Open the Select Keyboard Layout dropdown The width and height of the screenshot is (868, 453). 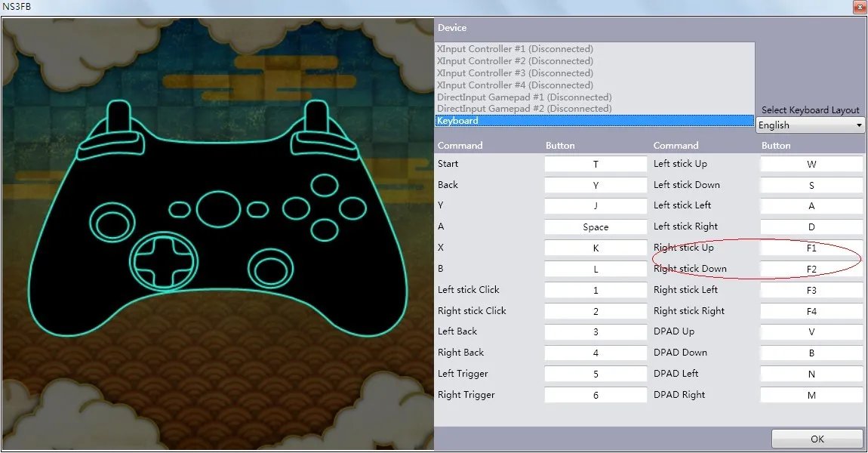pos(810,125)
